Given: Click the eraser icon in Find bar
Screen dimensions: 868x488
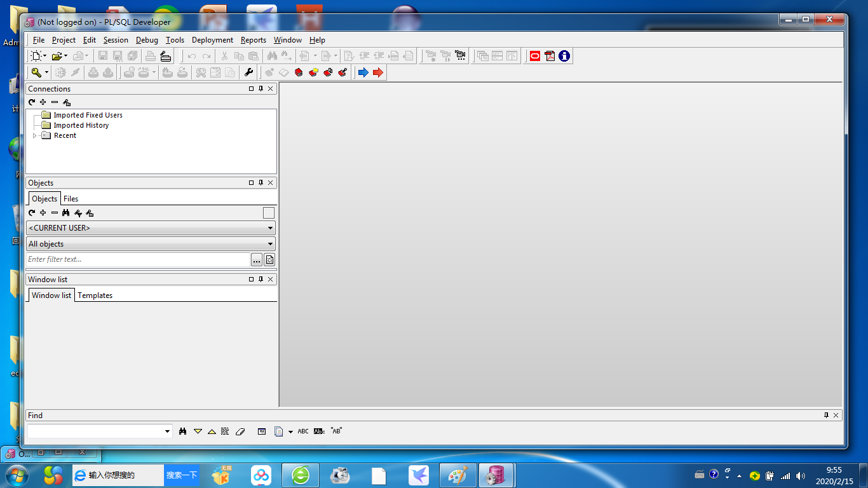Looking at the screenshot, I should click(x=240, y=431).
